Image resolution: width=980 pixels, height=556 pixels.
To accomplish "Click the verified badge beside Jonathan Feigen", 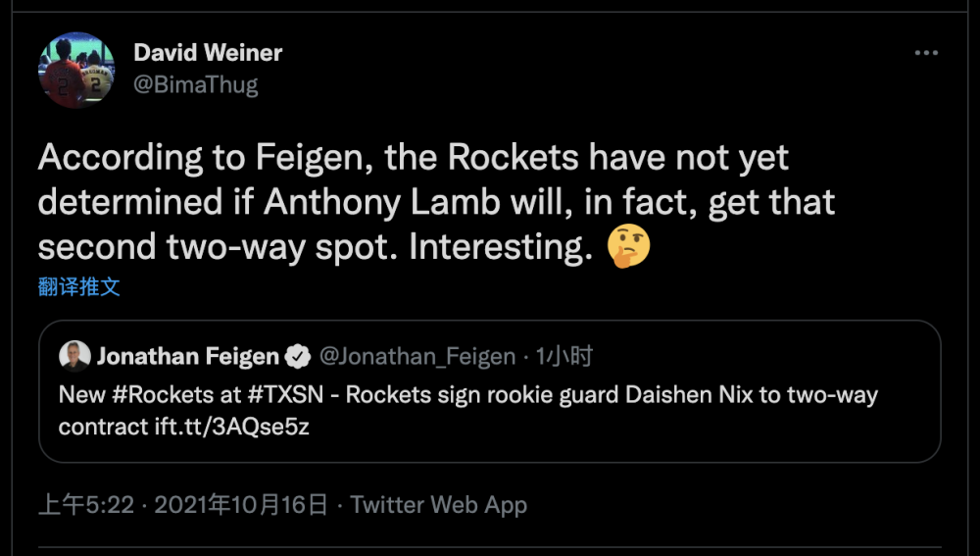I will point(298,356).
